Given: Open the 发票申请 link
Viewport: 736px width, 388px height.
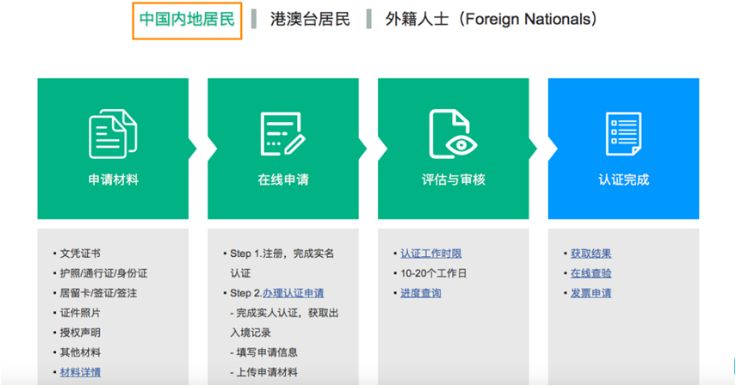Looking at the screenshot, I should pos(590,293).
